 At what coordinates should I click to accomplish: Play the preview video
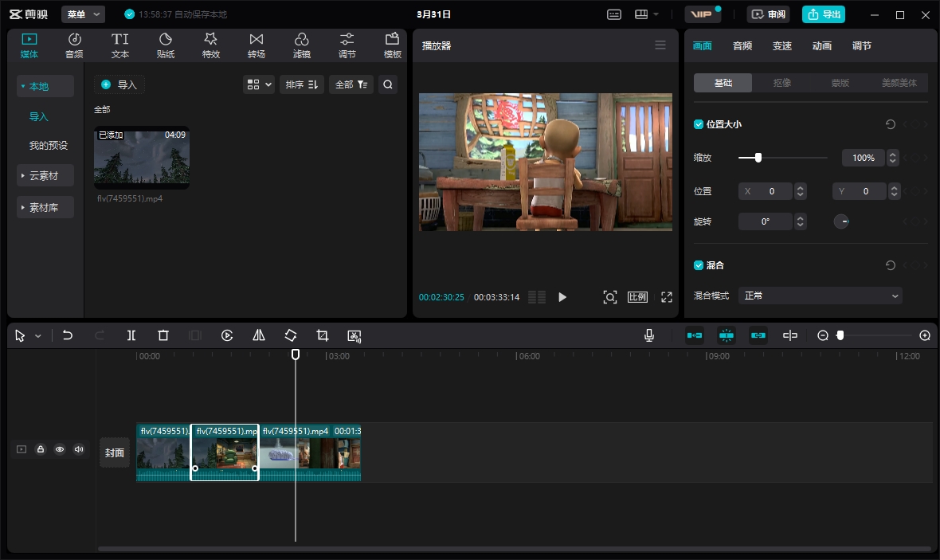point(562,297)
